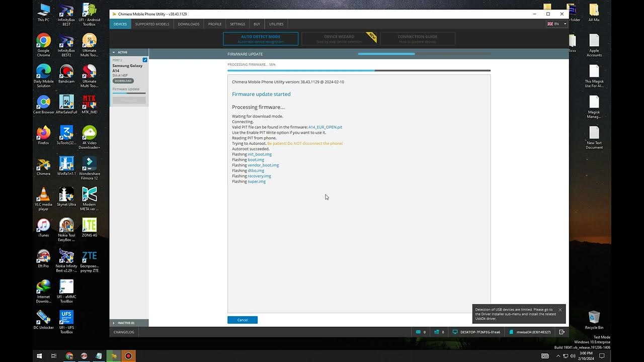Open New Text Document on desktop
This screenshot has height=362, width=644.
point(594,138)
